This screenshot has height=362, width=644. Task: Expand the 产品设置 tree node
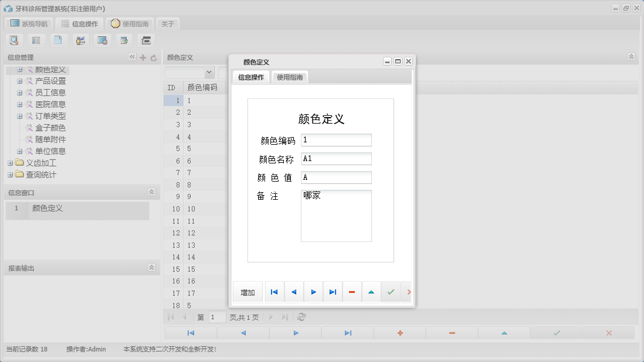pos(19,81)
